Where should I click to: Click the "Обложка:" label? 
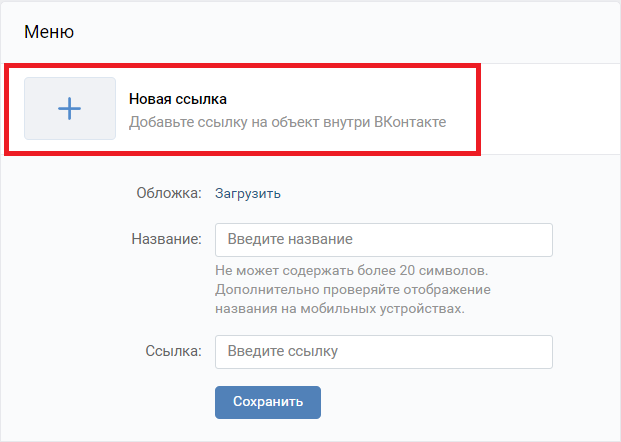(169, 193)
